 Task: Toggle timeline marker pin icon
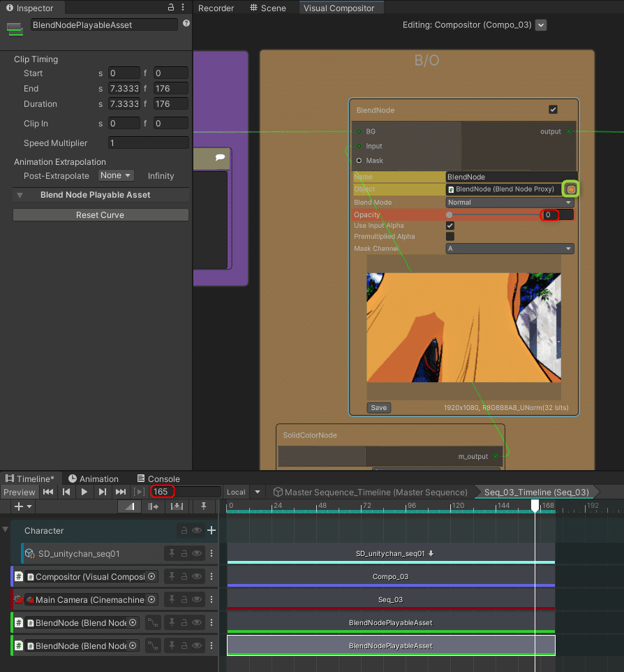click(204, 506)
